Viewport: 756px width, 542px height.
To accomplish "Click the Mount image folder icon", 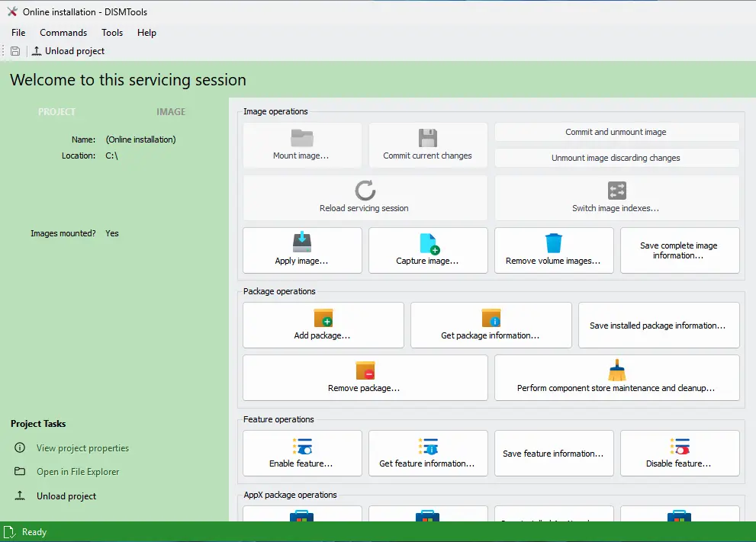I will tap(302, 138).
